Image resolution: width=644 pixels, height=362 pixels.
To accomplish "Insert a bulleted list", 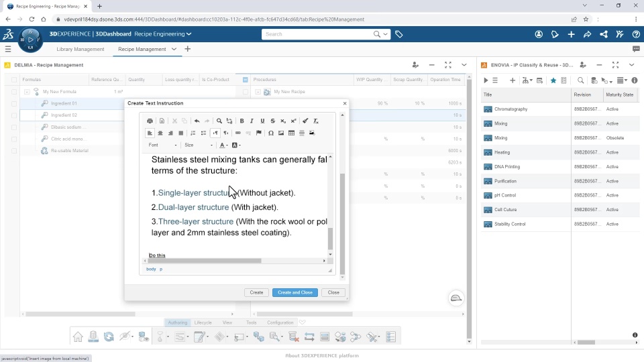I will (203, 133).
